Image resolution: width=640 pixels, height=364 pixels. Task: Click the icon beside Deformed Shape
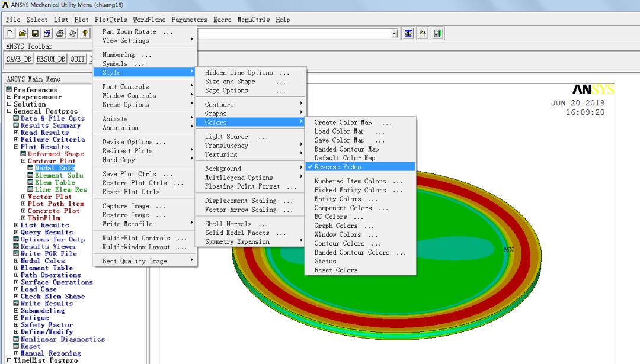[x=23, y=154]
